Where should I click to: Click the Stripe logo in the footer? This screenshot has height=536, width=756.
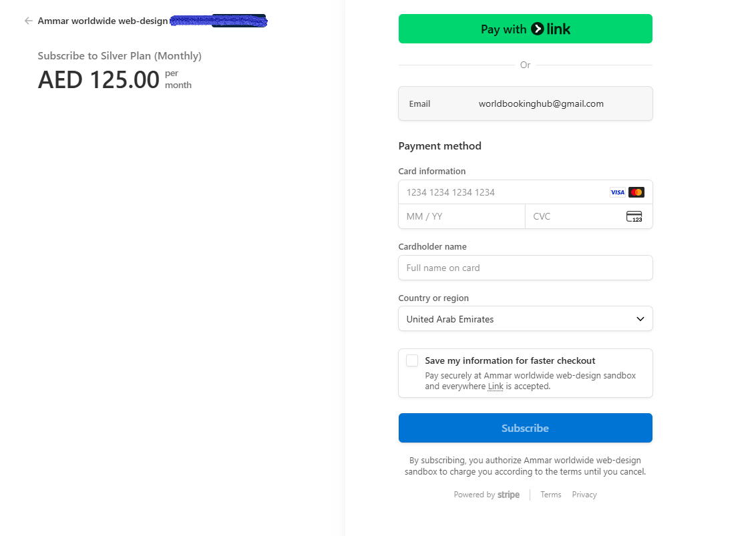(x=508, y=495)
